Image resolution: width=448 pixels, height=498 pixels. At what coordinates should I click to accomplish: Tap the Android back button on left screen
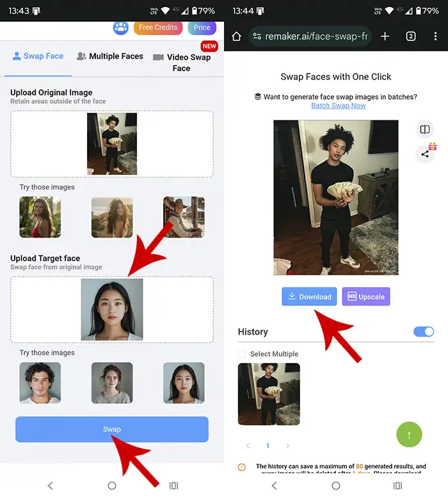(x=51, y=486)
